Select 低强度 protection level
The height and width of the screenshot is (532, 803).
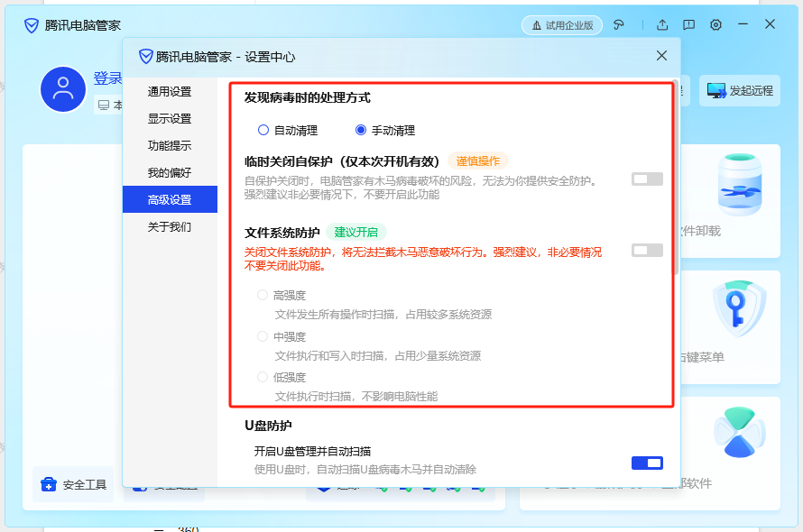click(x=282, y=378)
